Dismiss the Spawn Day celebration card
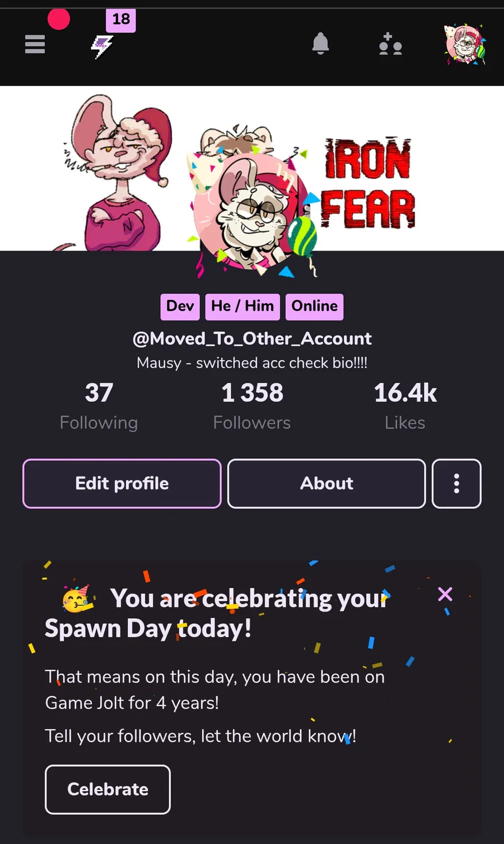The image size is (504, 844). point(445,594)
